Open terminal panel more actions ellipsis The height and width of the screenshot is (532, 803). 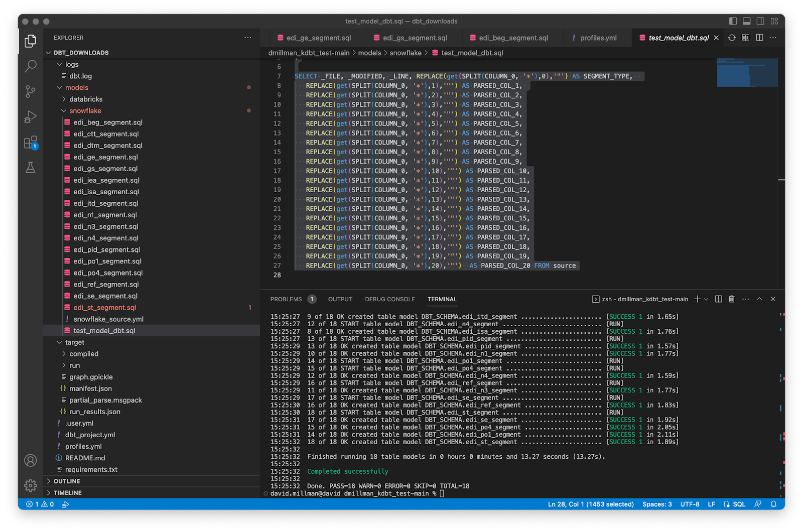(x=746, y=299)
